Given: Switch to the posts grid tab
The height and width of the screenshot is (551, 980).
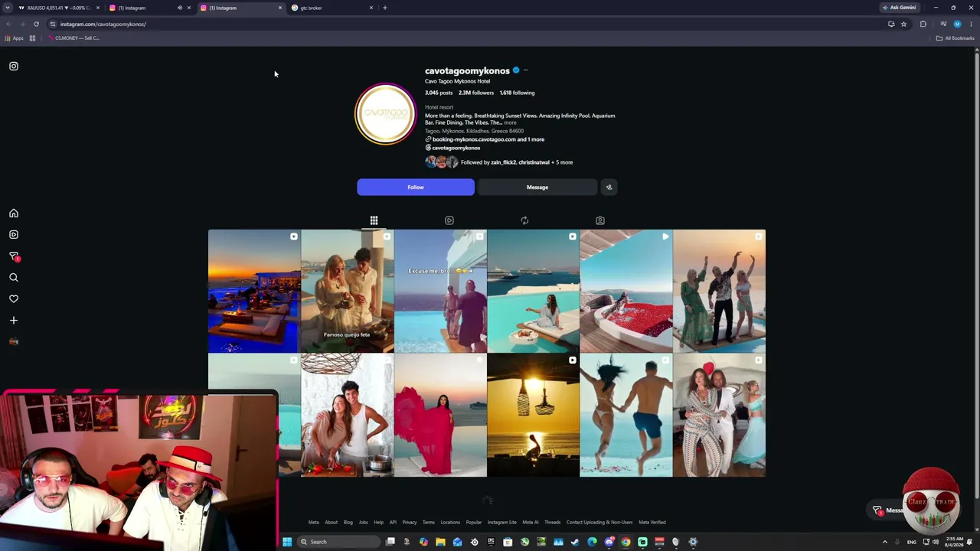Looking at the screenshot, I should pyautogui.click(x=374, y=220).
